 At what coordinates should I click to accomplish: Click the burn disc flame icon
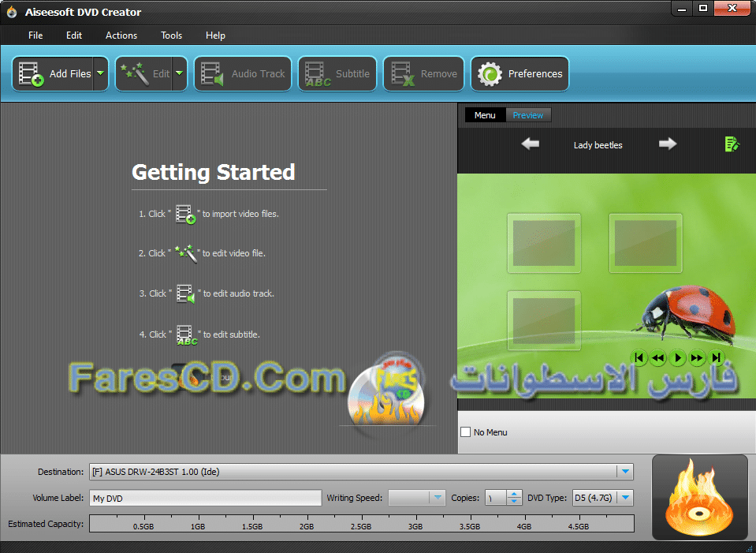[x=700, y=498]
